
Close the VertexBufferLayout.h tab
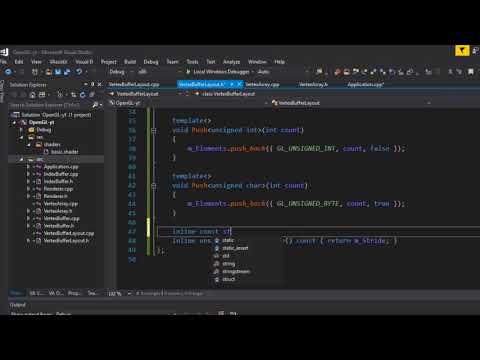pyautogui.click(x=239, y=84)
